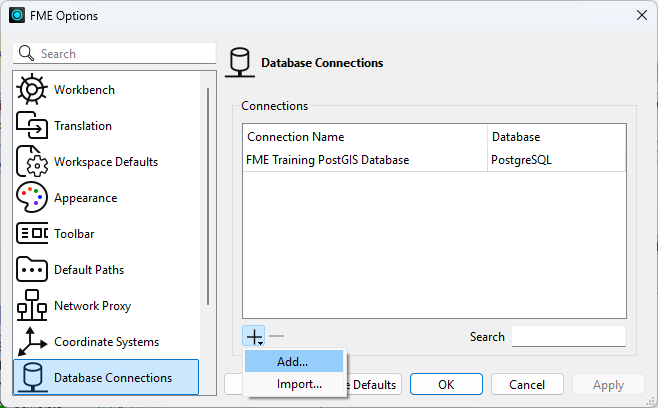Confirm with the OK button
The width and height of the screenshot is (658, 408).
click(446, 384)
